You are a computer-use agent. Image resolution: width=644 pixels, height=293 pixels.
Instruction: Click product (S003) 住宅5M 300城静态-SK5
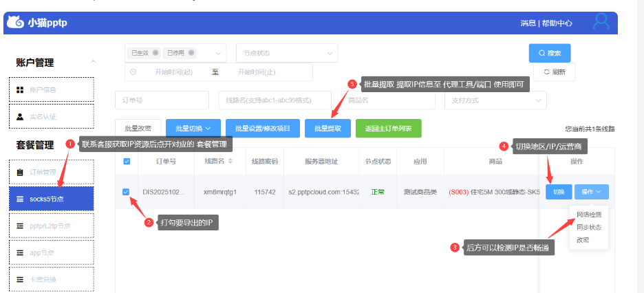[x=494, y=192]
